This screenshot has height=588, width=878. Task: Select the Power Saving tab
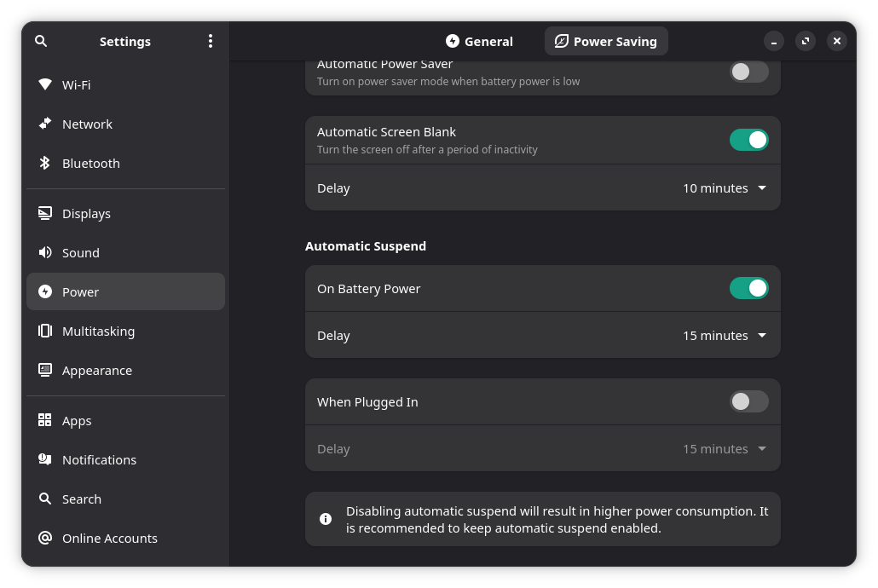tap(606, 41)
